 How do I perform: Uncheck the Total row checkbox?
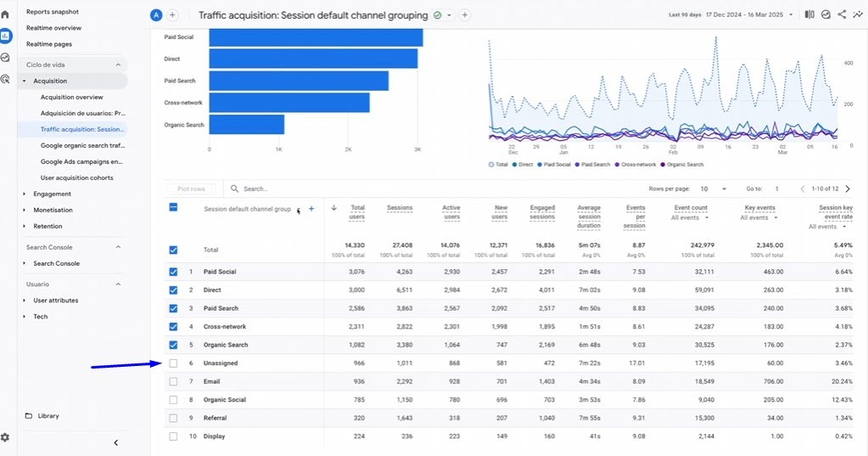point(173,250)
